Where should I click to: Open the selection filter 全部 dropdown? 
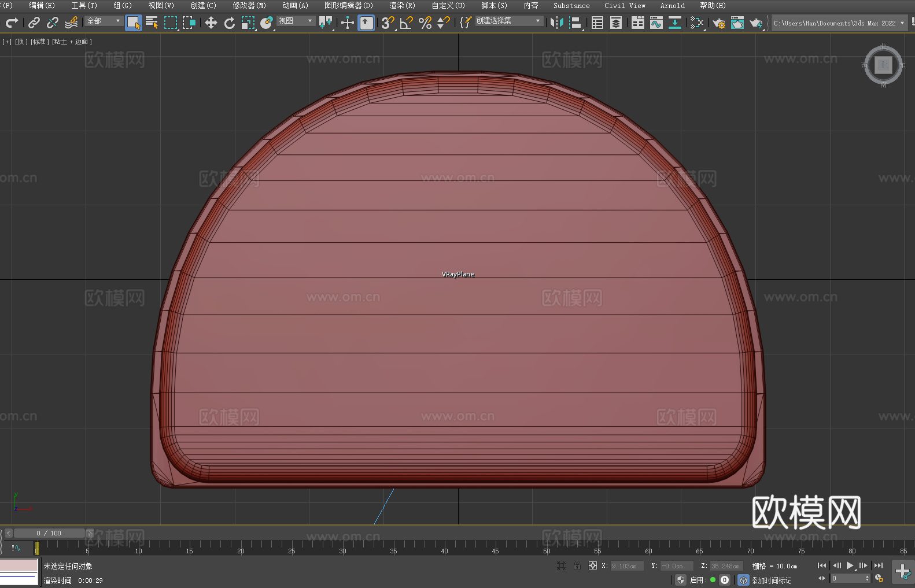coord(104,21)
